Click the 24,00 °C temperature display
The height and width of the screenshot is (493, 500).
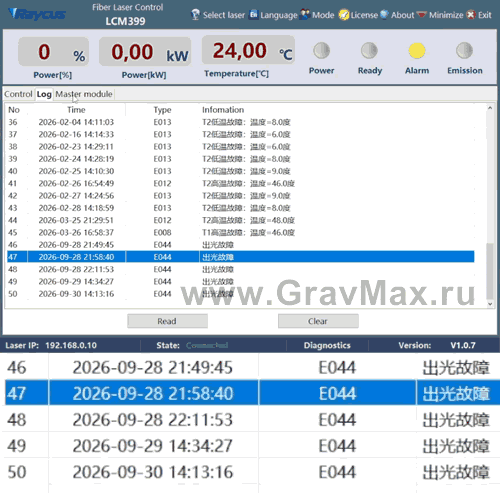pos(248,50)
